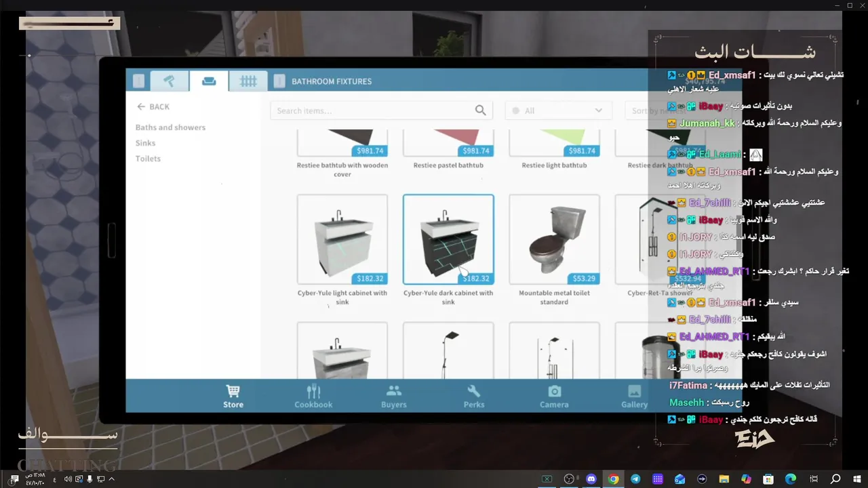The height and width of the screenshot is (488, 868).
Task: Click chat username i7Fatima
Action: tap(688, 385)
